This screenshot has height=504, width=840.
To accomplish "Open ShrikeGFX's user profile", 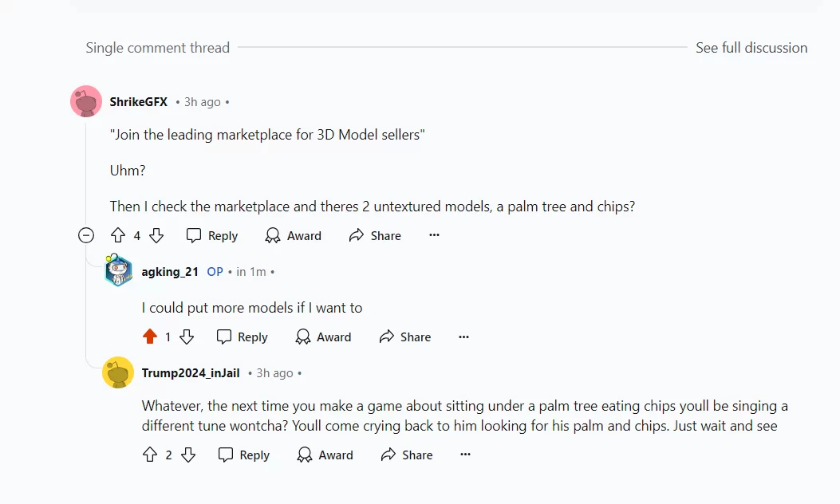I will [139, 102].
